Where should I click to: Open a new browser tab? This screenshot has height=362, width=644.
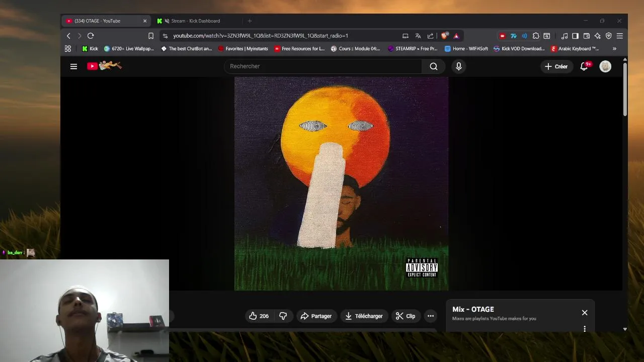(x=250, y=21)
